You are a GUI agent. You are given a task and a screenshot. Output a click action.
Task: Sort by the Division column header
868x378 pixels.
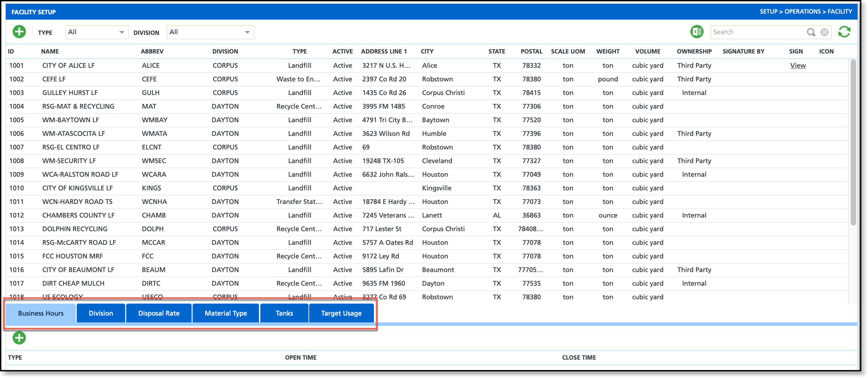coord(225,51)
